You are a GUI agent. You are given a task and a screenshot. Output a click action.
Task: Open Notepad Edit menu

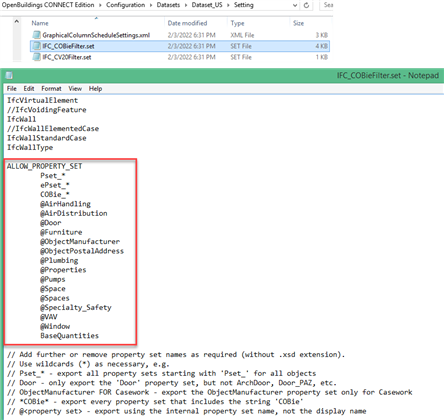tap(29, 89)
